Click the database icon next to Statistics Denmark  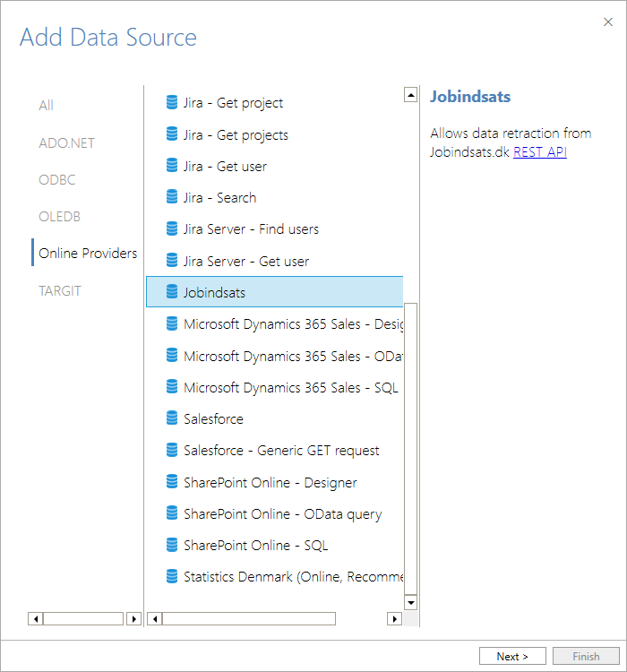[172, 576]
